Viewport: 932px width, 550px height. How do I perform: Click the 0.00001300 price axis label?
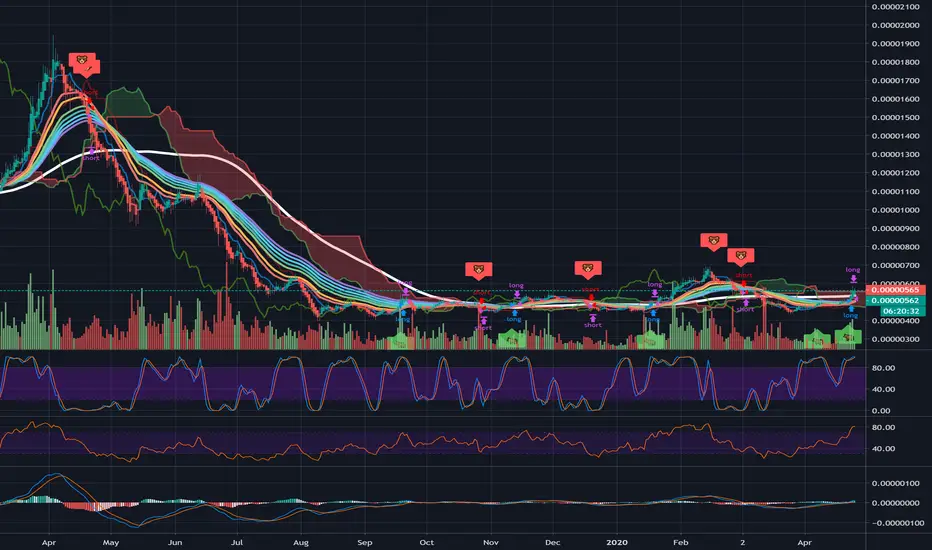[895, 155]
